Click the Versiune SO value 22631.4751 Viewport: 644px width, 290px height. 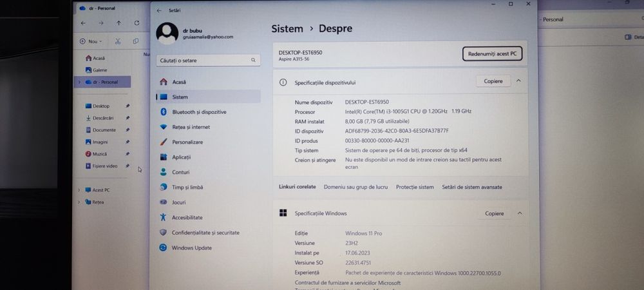pyautogui.click(x=358, y=263)
